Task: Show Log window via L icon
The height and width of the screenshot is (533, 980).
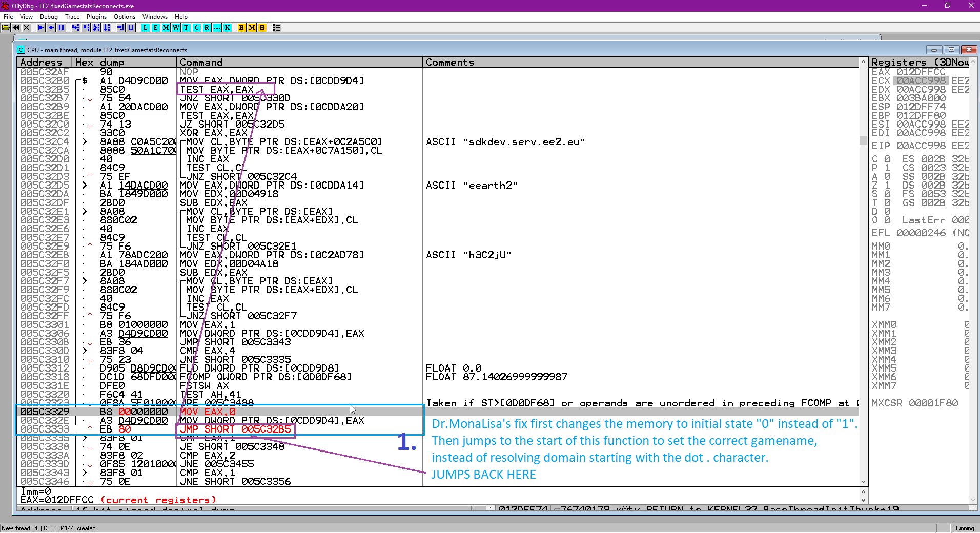Action: (146, 28)
